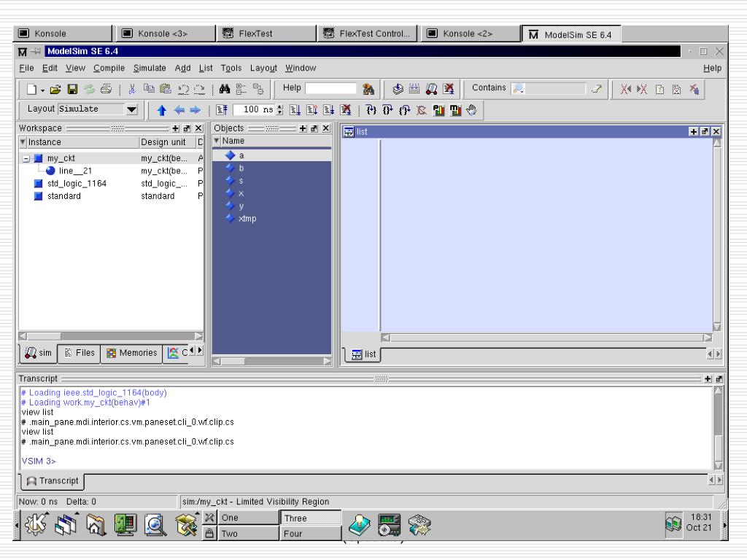
Task: Click the Find binoculars icon
Action: 225,89
